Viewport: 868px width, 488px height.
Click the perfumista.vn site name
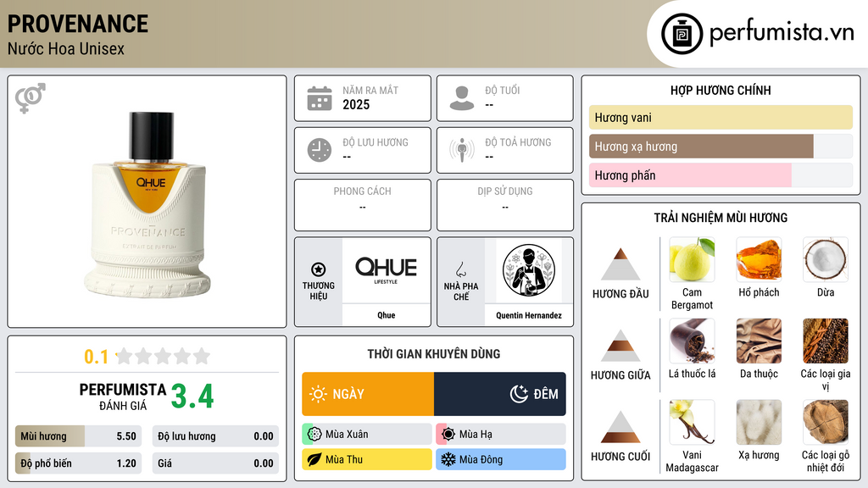click(x=782, y=33)
